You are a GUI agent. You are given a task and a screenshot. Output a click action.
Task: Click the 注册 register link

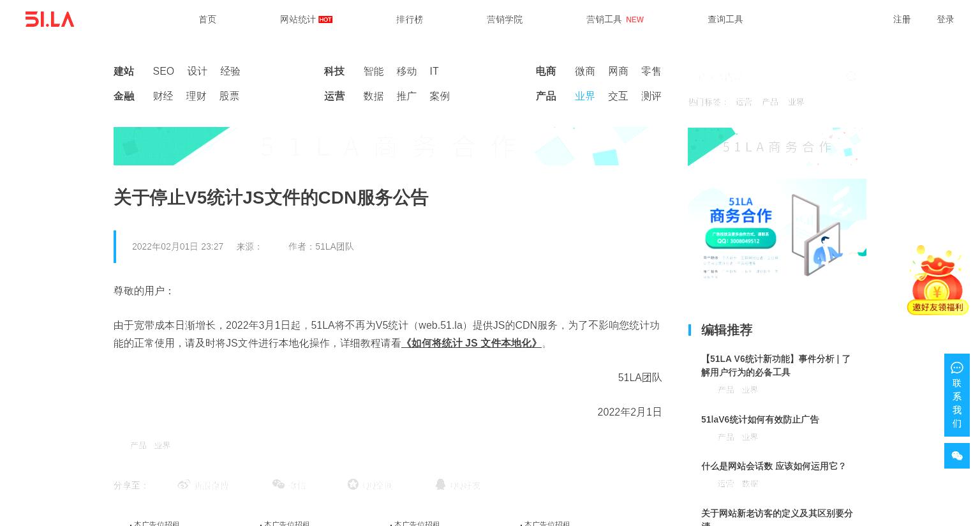[x=902, y=19]
